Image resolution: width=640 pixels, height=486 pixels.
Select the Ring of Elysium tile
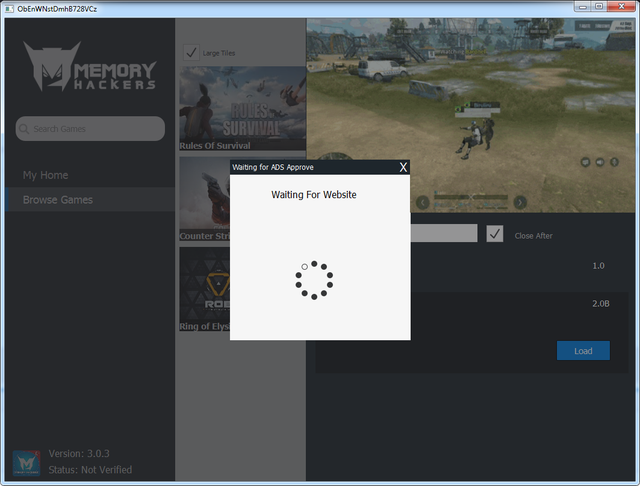click(204, 289)
